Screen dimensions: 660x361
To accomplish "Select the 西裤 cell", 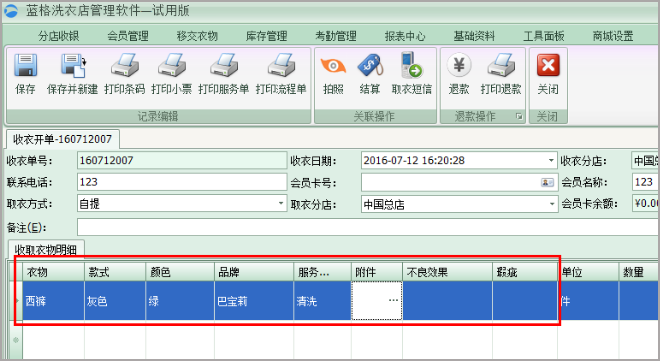I will pos(53,301).
